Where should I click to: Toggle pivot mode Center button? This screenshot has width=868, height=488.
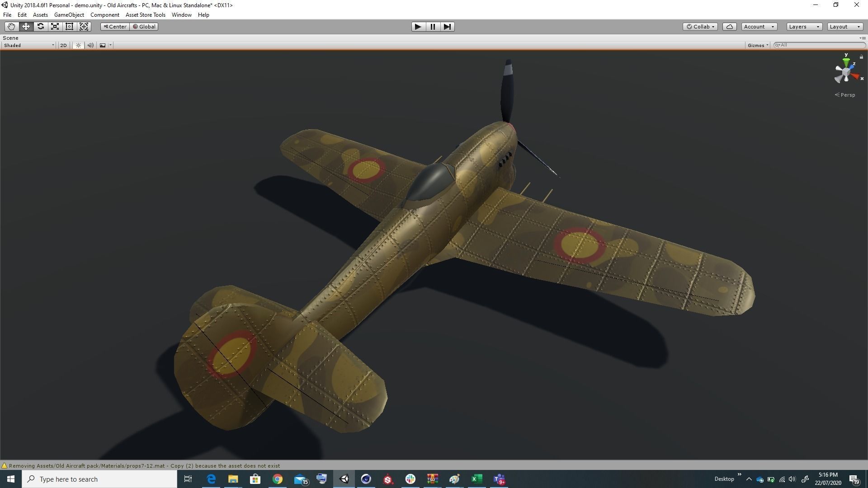[x=115, y=27]
